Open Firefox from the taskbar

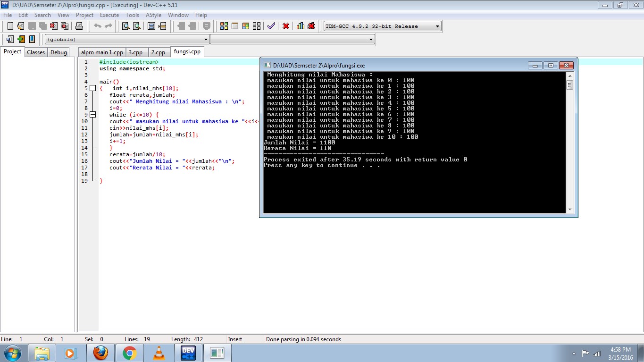point(100,353)
